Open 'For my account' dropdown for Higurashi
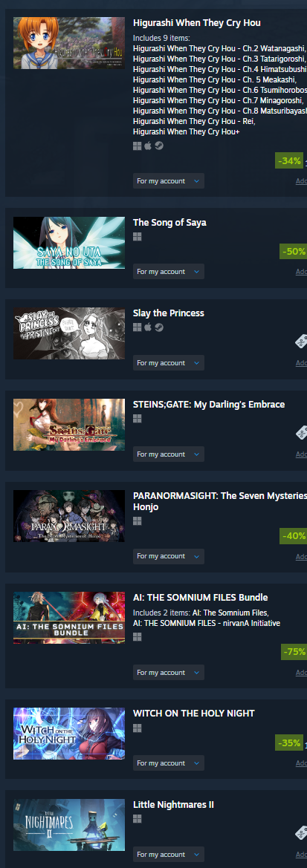This screenshot has height=868, width=307. 169,181
